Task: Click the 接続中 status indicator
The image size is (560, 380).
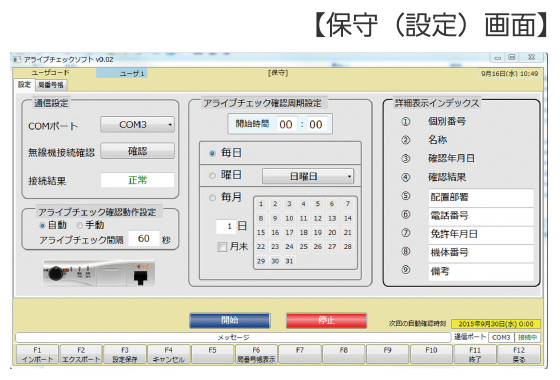Action: (528, 338)
